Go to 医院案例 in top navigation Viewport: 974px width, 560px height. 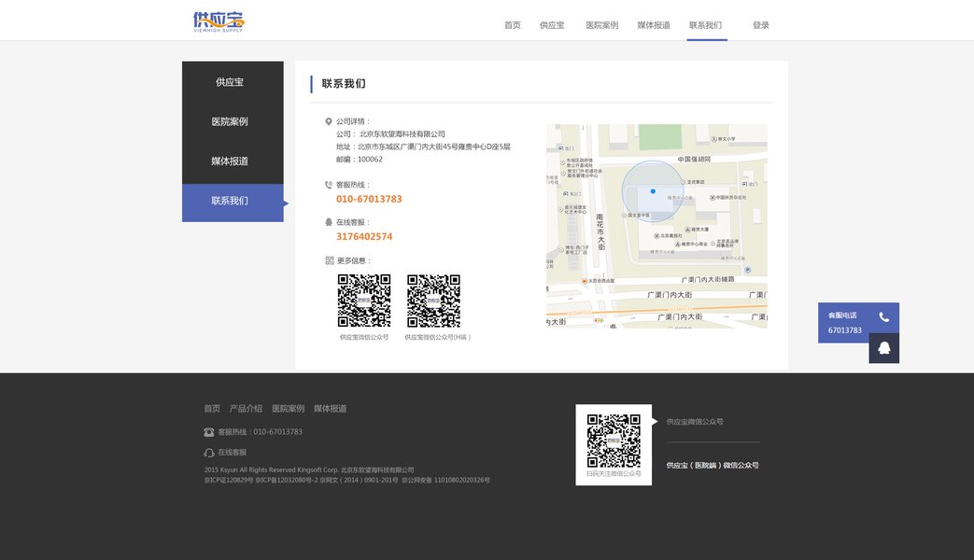coord(602,25)
